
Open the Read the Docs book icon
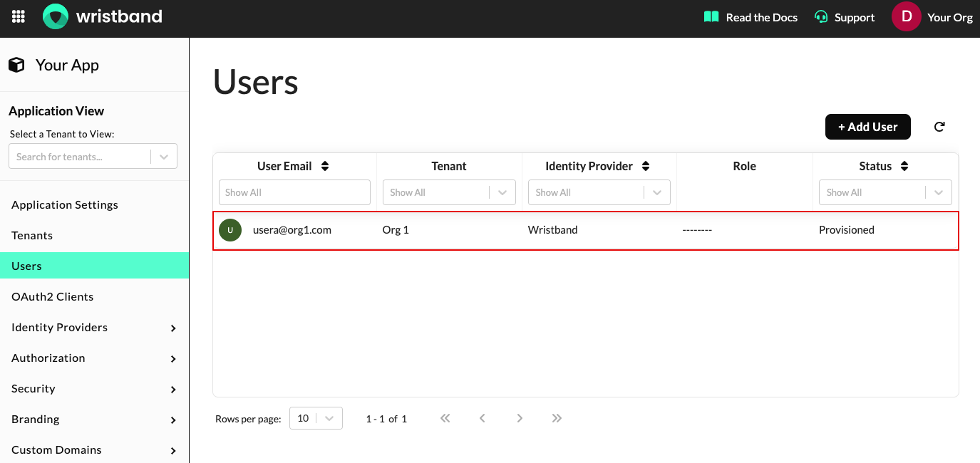tap(711, 16)
